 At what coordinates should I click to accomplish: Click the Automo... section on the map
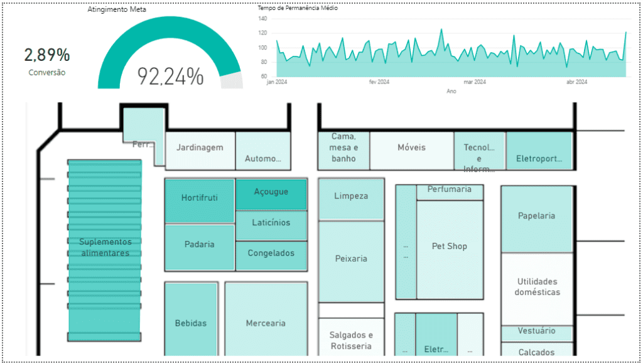pyautogui.click(x=263, y=151)
